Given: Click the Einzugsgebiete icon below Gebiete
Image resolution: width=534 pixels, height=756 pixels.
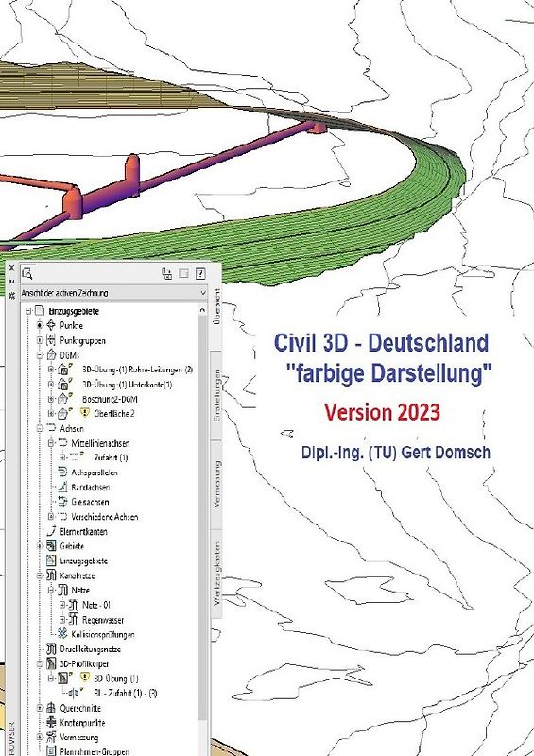Looking at the screenshot, I should click(x=51, y=560).
